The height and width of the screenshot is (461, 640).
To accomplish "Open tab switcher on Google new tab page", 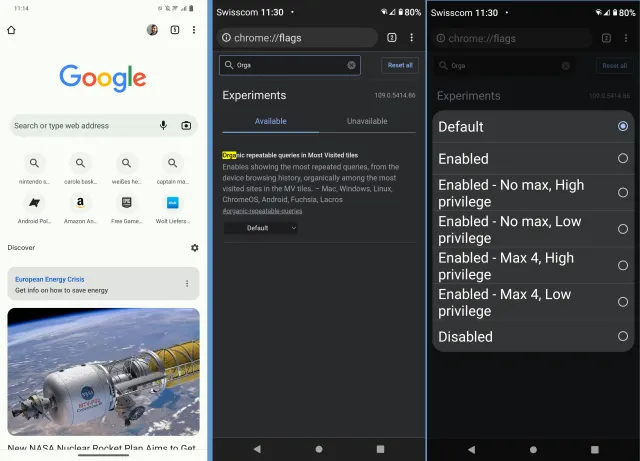I will 175,30.
